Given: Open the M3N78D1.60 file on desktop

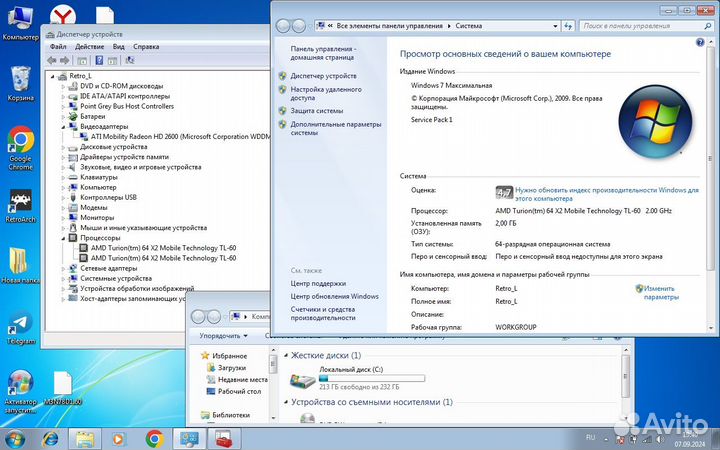Looking at the screenshot, I should pos(63,388).
